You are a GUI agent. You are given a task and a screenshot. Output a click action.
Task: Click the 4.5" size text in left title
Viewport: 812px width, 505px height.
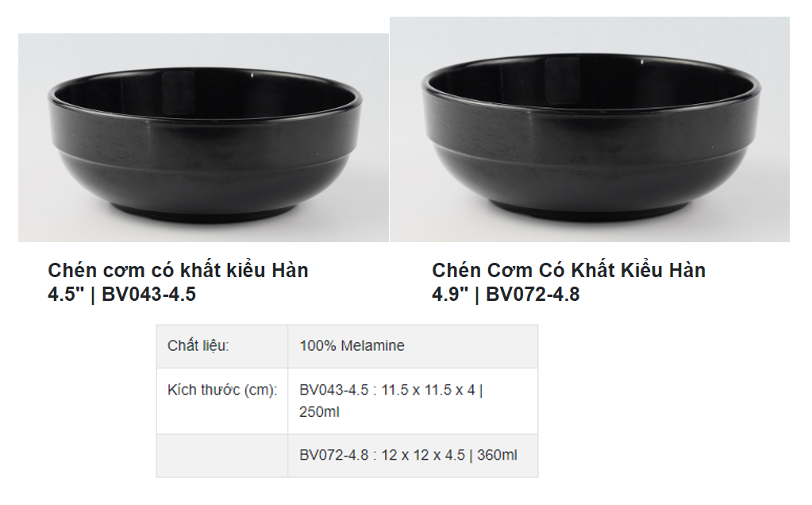pos(65,295)
